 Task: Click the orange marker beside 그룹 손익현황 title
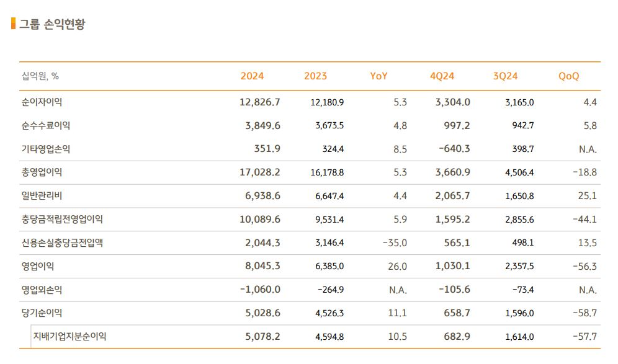coord(13,24)
